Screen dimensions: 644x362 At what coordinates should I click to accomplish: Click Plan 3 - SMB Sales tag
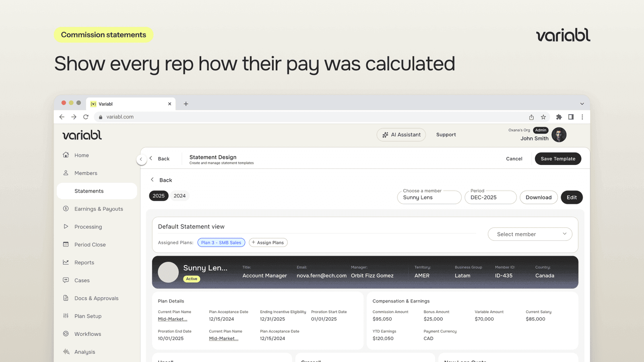coord(221,243)
